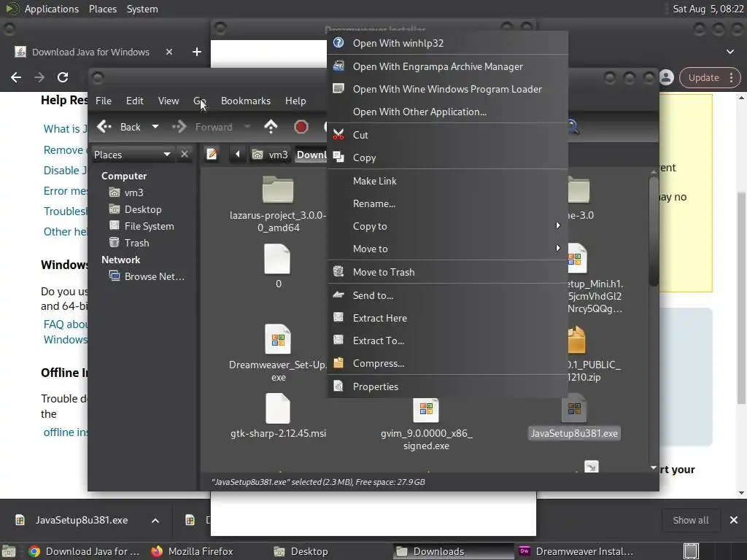Open the View menu in file manager

[x=169, y=101]
